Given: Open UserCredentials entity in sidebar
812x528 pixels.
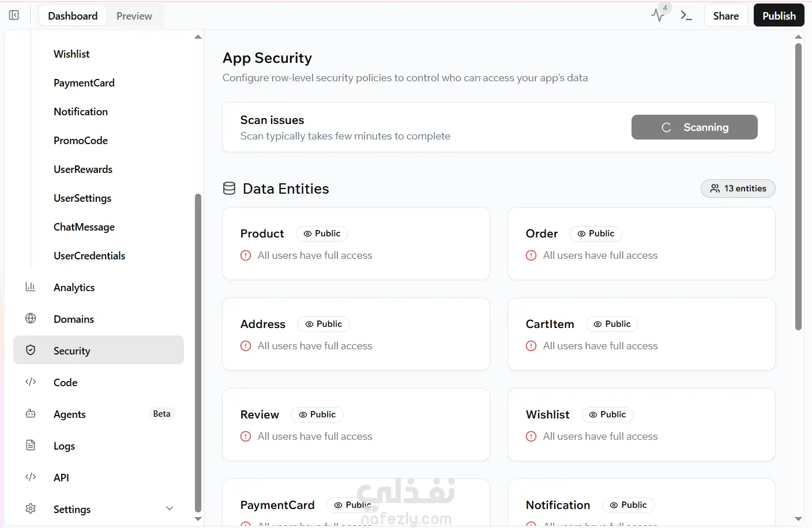Looking at the screenshot, I should (x=89, y=256).
